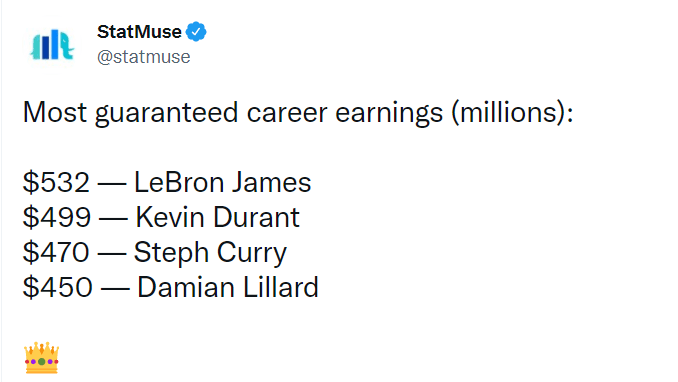Click the $470 amount
The height and width of the screenshot is (382, 678).
pyautogui.click(x=56, y=252)
